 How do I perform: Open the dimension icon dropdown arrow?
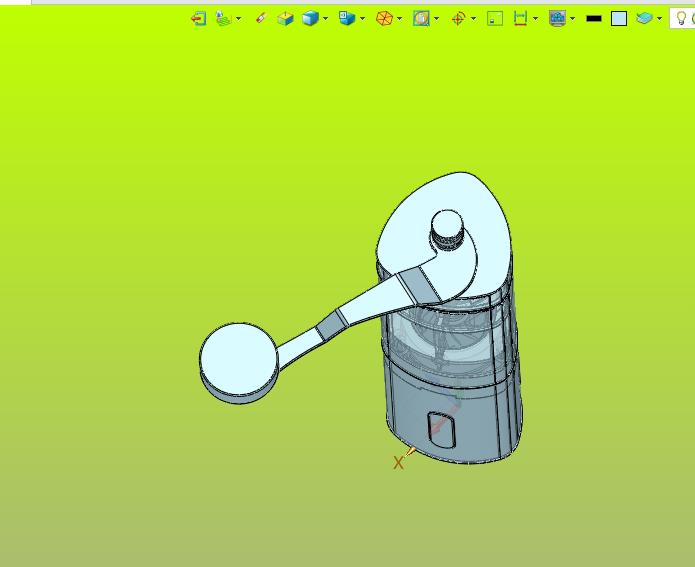[535, 19]
